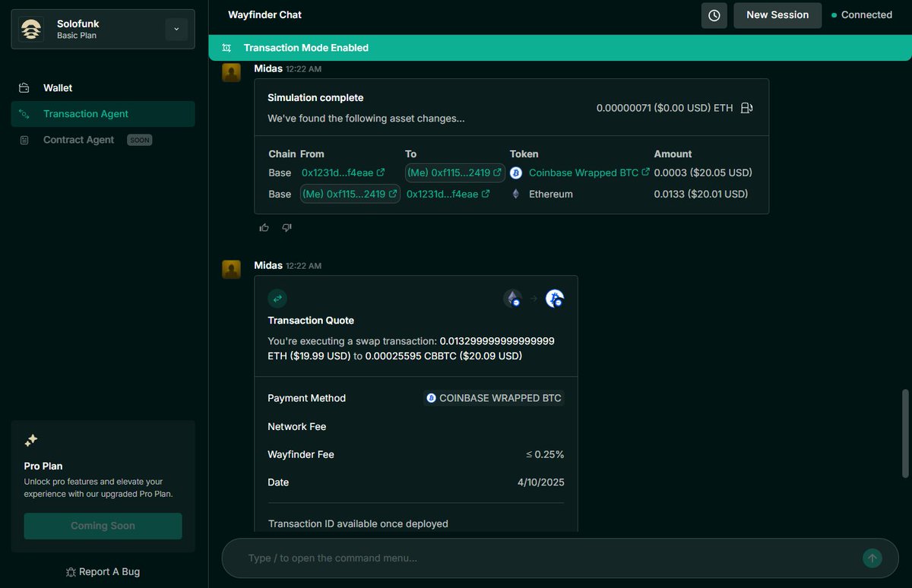Send the message with arrow button

pos(872,558)
